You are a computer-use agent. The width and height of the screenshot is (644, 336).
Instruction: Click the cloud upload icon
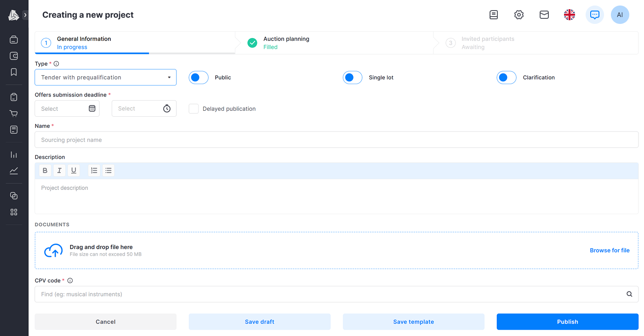pyautogui.click(x=53, y=251)
